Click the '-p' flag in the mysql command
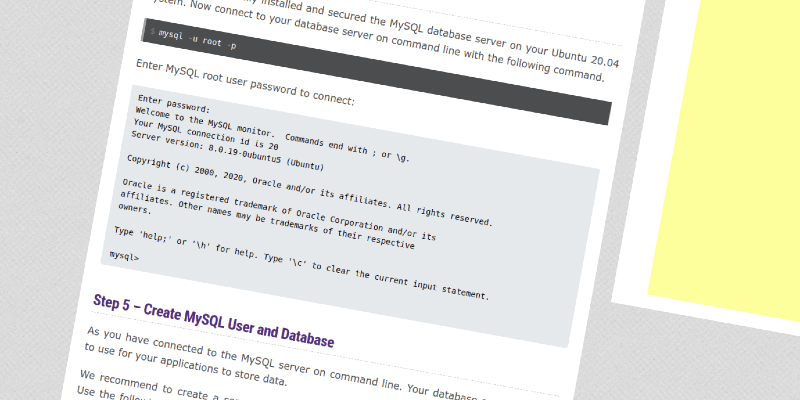 click(231, 46)
